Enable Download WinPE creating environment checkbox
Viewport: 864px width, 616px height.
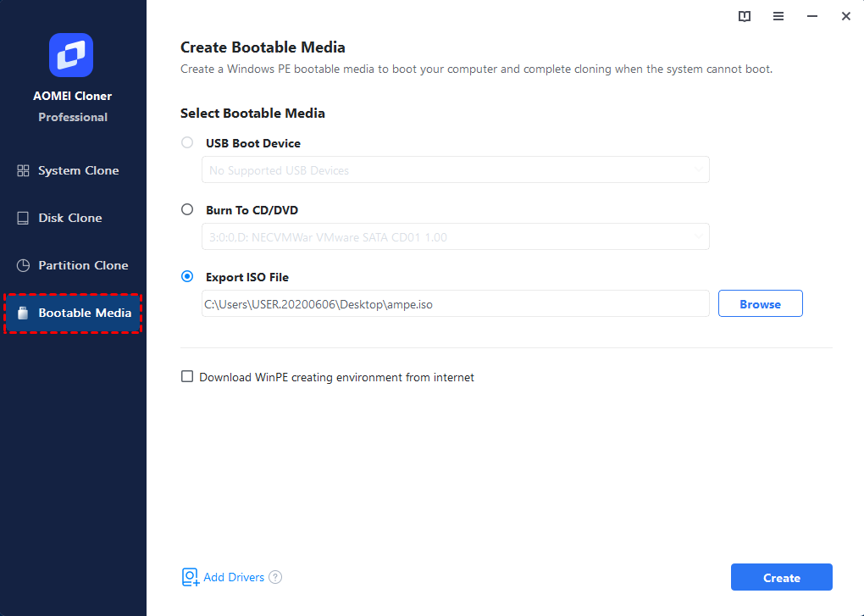(187, 377)
